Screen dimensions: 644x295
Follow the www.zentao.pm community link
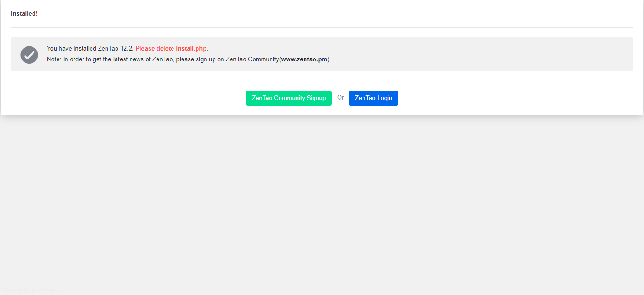(304, 59)
